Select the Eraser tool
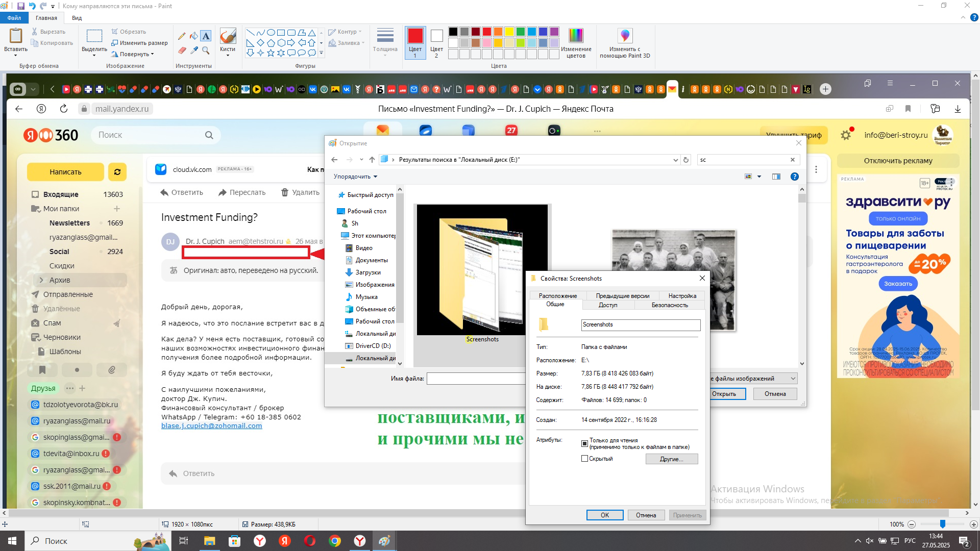 pyautogui.click(x=182, y=50)
